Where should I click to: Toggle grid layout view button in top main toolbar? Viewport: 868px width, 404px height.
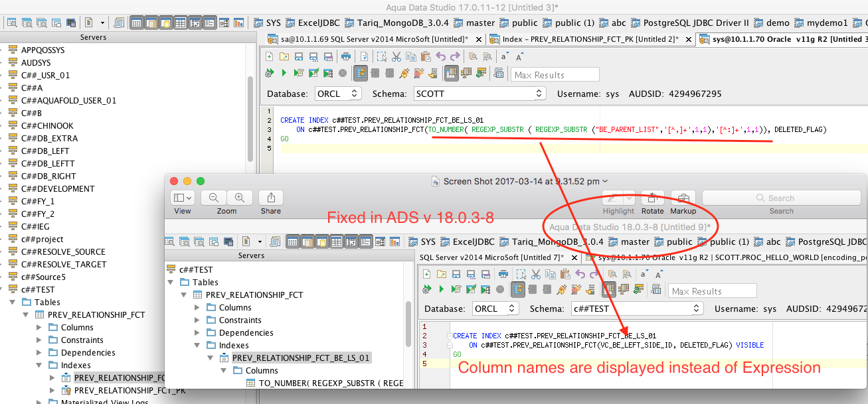[180, 22]
